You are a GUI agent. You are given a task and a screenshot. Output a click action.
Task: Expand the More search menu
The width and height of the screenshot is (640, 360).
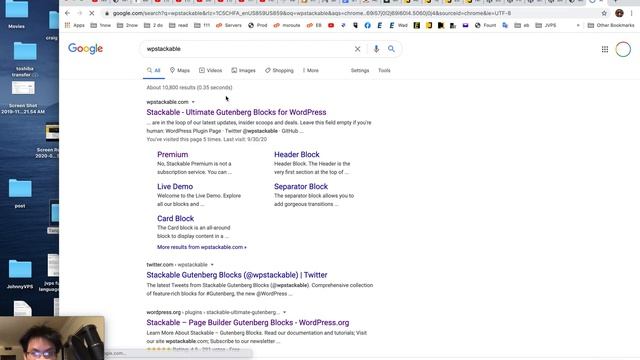pos(311,71)
